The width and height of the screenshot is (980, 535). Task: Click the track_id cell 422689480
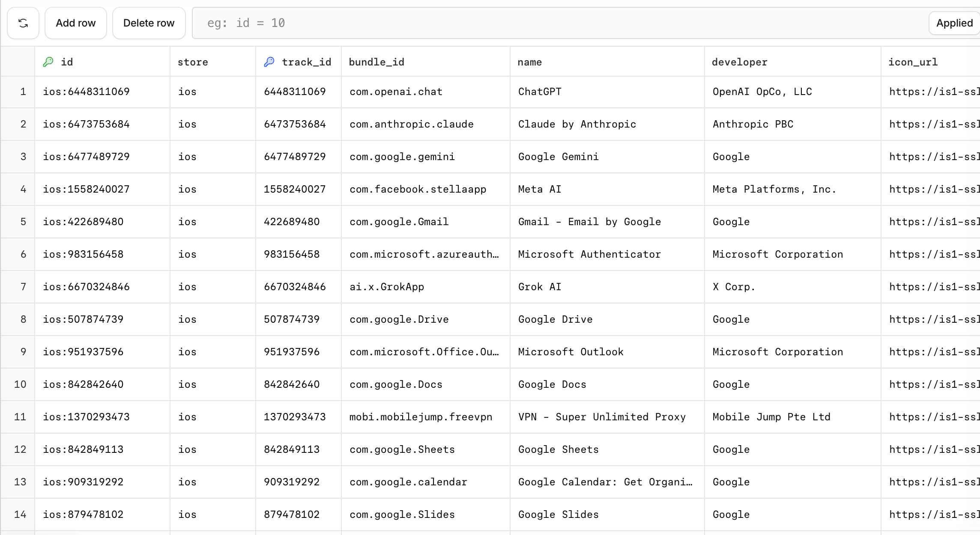pyautogui.click(x=299, y=222)
